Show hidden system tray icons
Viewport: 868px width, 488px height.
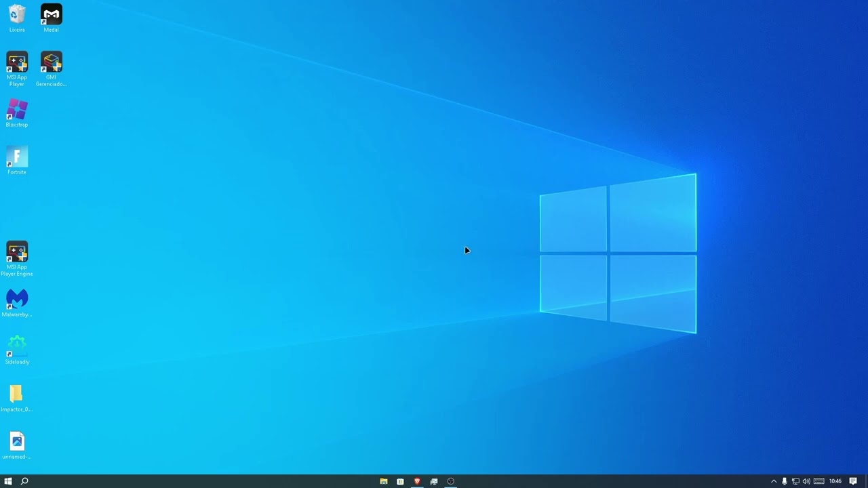pos(774,481)
